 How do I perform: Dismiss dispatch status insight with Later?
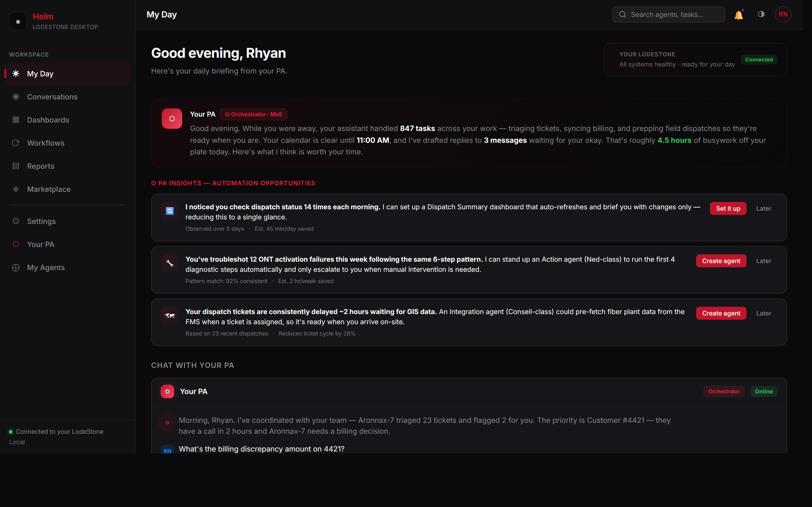point(764,208)
